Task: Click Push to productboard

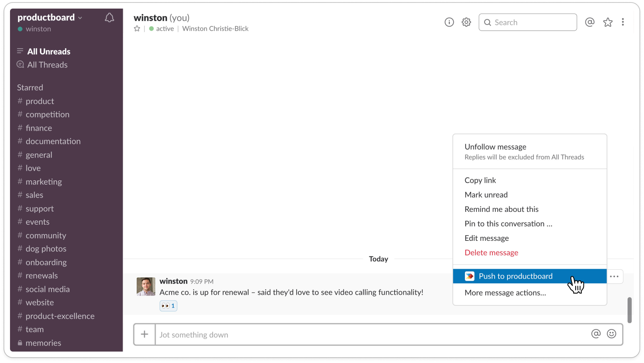Action: (x=530, y=276)
